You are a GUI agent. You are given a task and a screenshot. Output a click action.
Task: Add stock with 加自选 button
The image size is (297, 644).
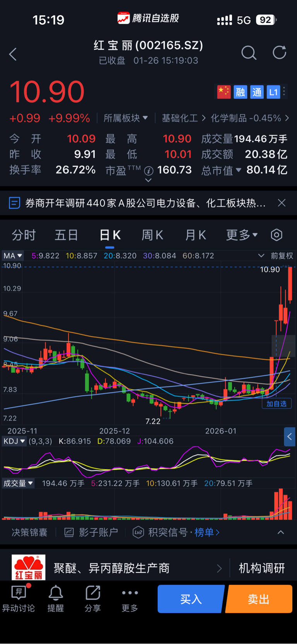click(277, 404)
